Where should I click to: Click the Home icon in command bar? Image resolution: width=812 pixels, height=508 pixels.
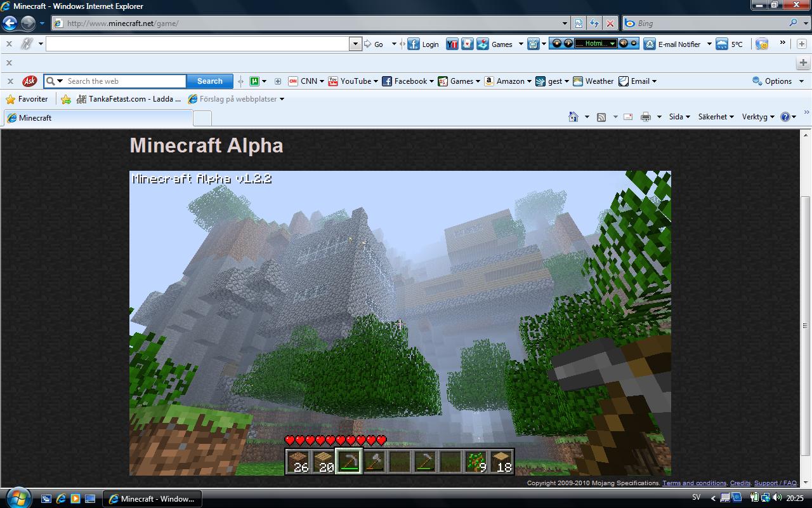click(573, 117)
